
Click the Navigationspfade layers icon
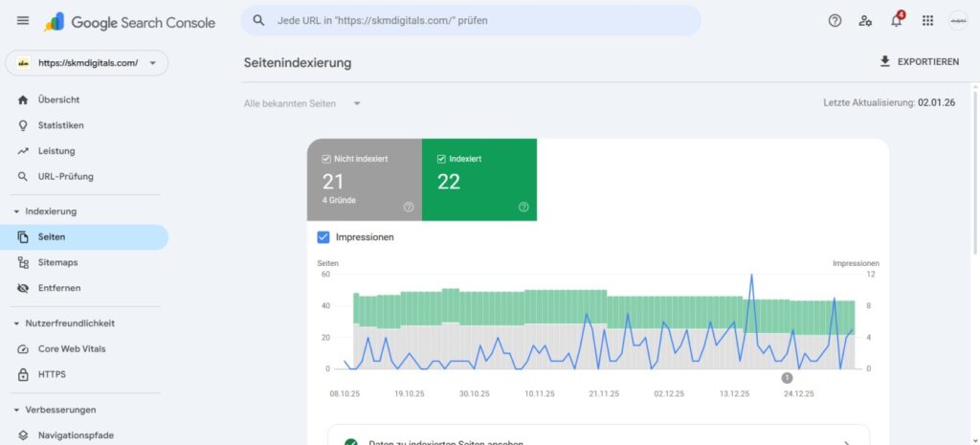tap(23, 435)
